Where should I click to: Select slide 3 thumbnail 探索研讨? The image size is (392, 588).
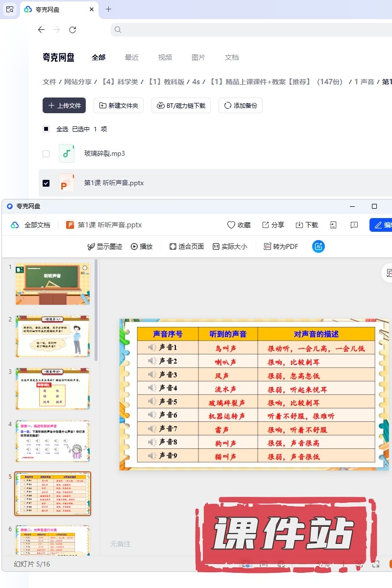click(x=53, y=389)
